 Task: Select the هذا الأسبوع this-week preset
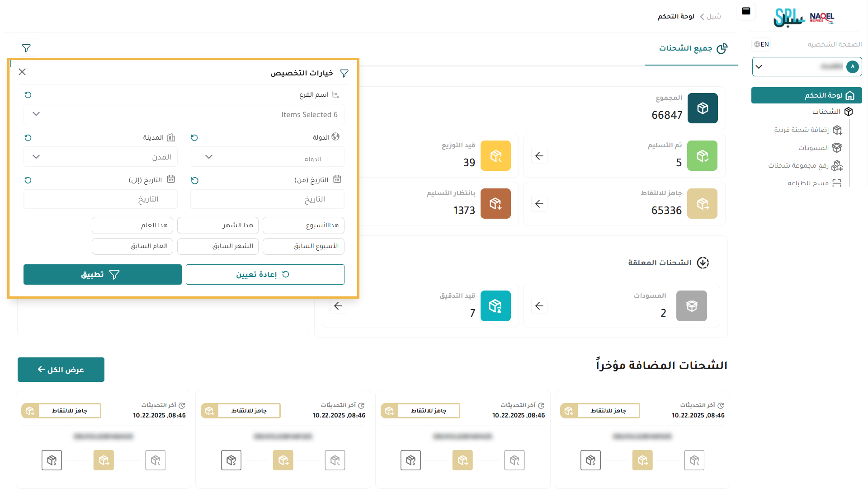click(x=303, y=225)
